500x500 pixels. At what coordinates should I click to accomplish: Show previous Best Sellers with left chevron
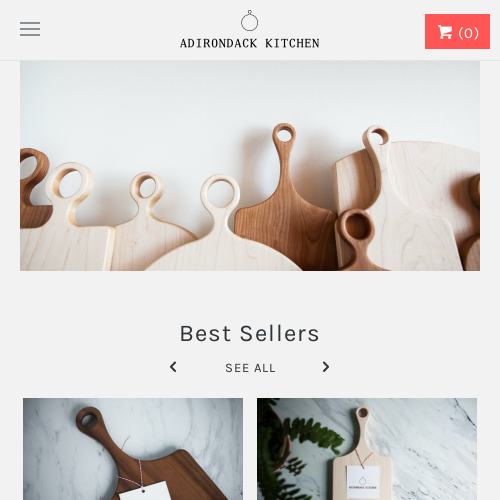pos(173,367)
